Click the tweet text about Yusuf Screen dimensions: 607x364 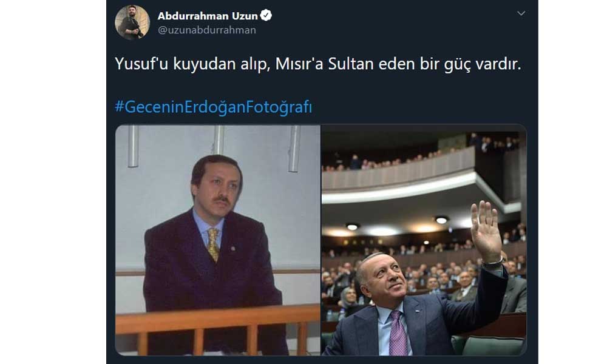point(318,64)
